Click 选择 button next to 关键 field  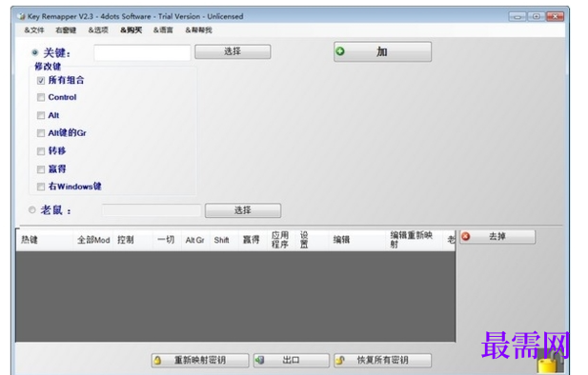tap(233, 51)
